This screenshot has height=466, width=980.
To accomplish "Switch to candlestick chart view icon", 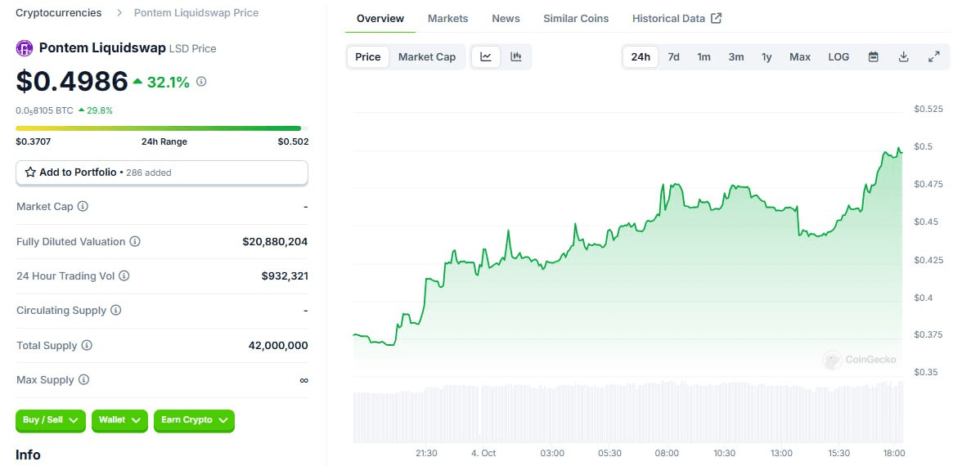I will click(x=515, y=57).
